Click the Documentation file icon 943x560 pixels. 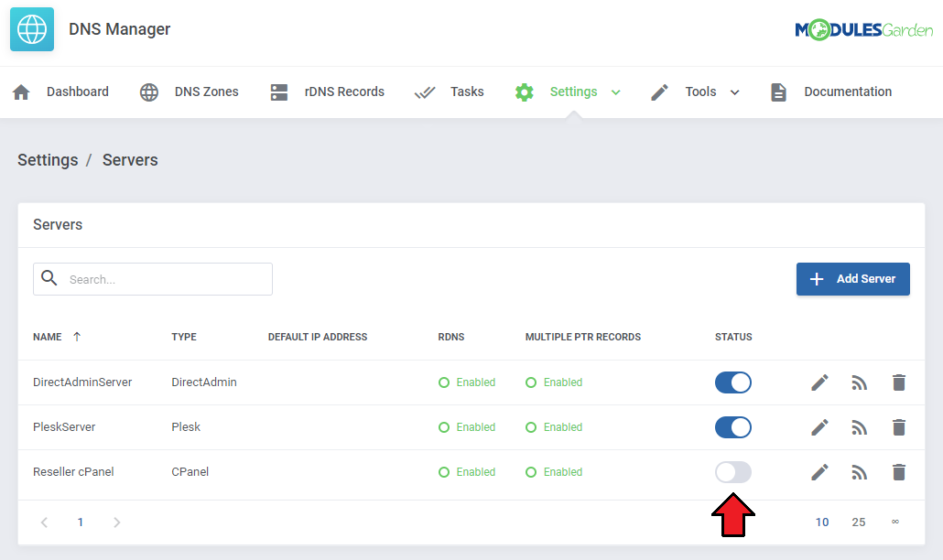(779, 92)
